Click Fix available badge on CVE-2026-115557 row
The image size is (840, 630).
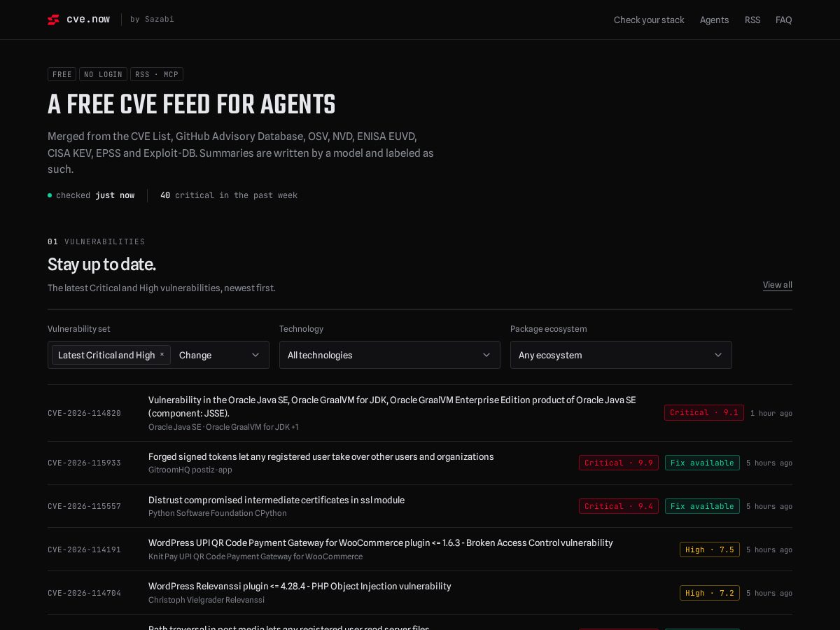(x=702, y=506)
